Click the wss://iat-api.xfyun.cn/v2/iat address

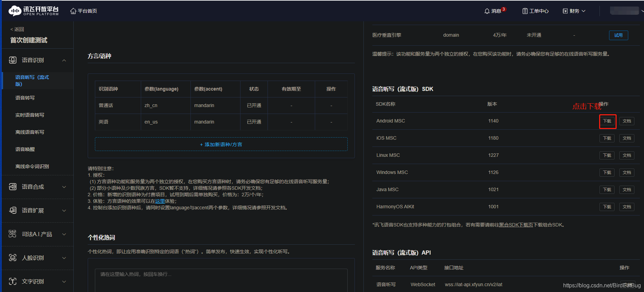coord(473,284)
